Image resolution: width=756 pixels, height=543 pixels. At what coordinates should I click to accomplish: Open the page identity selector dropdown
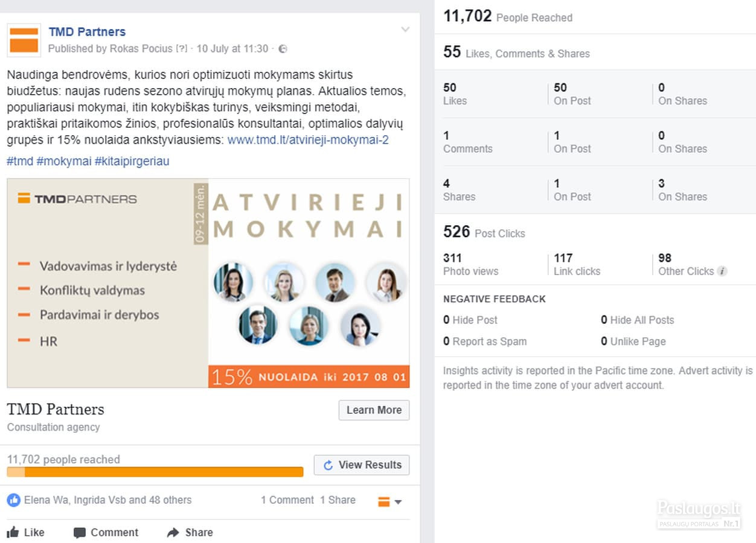pos(390,501)
